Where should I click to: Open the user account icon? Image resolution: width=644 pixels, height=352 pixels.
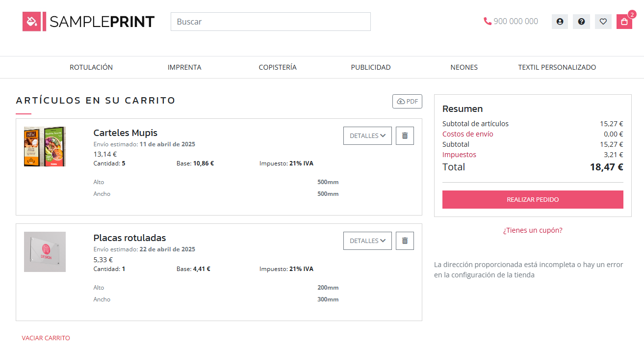[560, 22]
